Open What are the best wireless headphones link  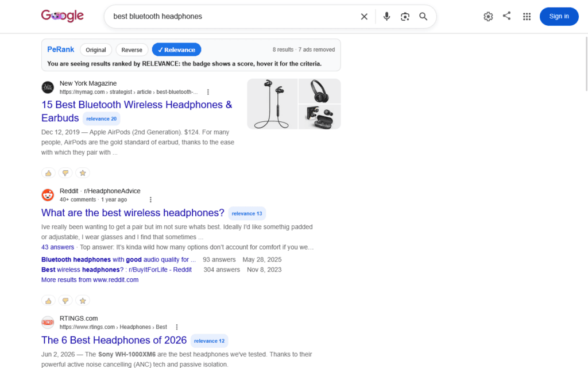[x=133, y=213]
